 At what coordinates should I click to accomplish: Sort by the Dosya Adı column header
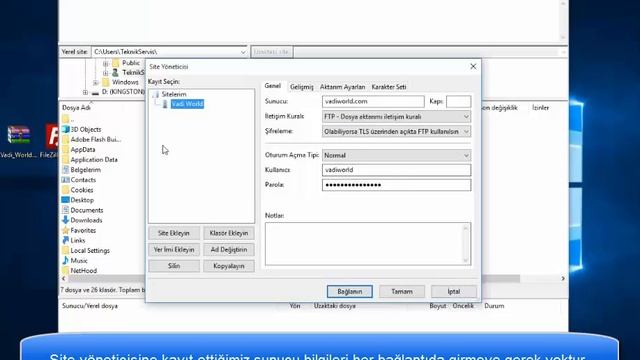pos(76,108)
